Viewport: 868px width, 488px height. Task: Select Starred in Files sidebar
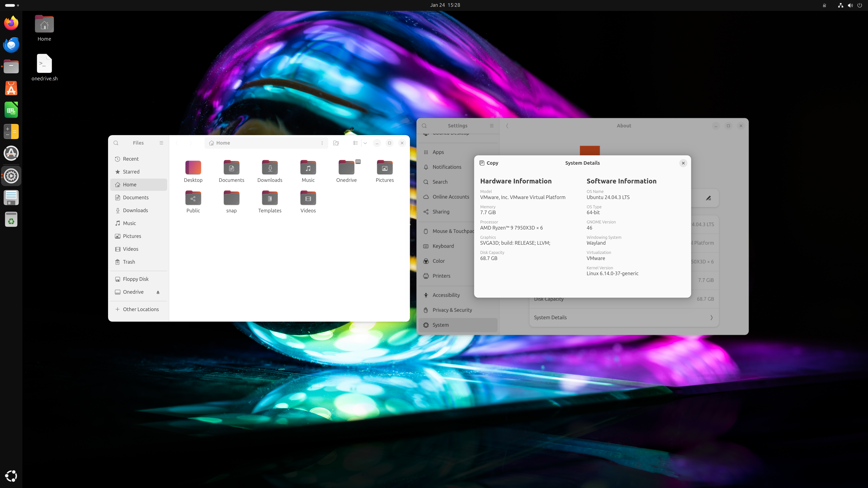click(131, 172)
